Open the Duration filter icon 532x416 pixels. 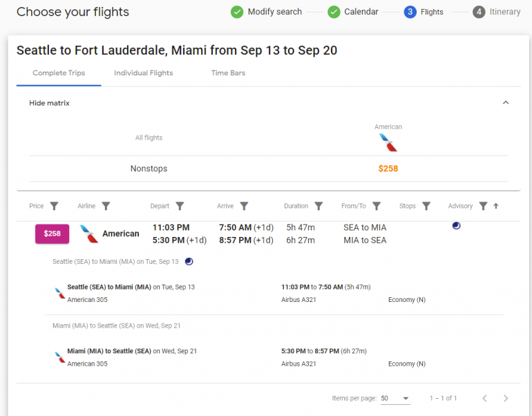click(319, 206)
